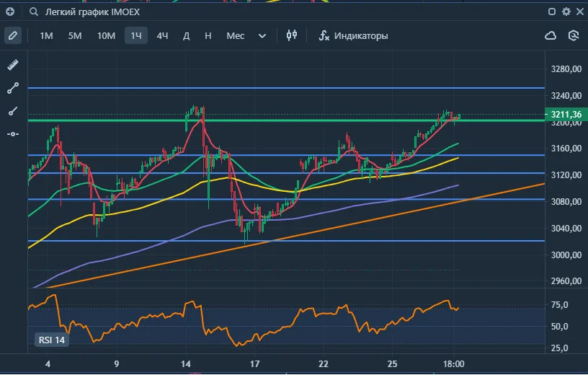Image resolution: width=588 pixels, height=375 pixels.
Task: Switch to 10М timeframe
Action: pos(106,35)
